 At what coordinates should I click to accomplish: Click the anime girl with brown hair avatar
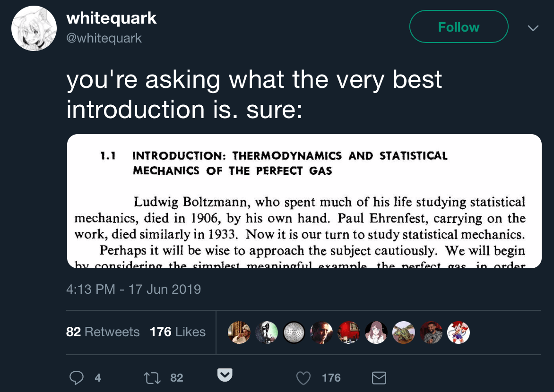376,332
